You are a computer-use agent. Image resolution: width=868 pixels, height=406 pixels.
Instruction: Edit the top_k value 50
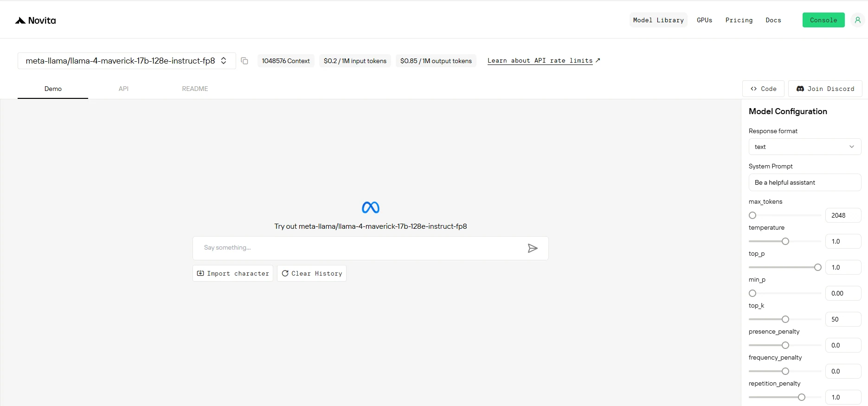click(x=843, y=319)
